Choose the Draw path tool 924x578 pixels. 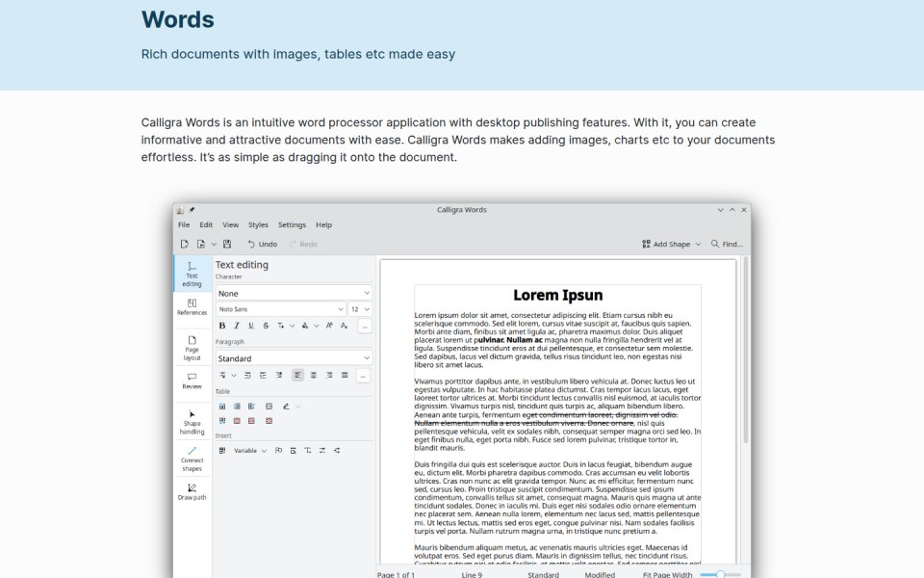click(x=192, y=492)
